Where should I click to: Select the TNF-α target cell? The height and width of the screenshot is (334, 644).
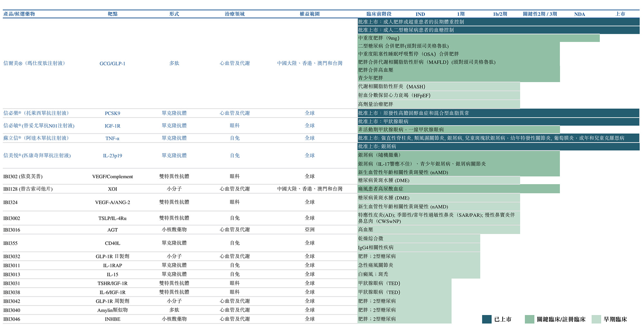tap(112, 138)
